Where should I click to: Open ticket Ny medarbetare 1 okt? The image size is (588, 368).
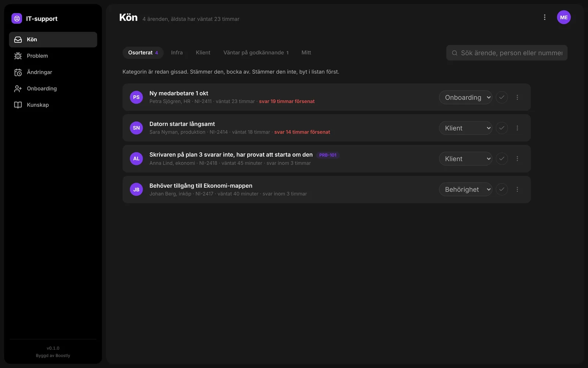(179, 93)
